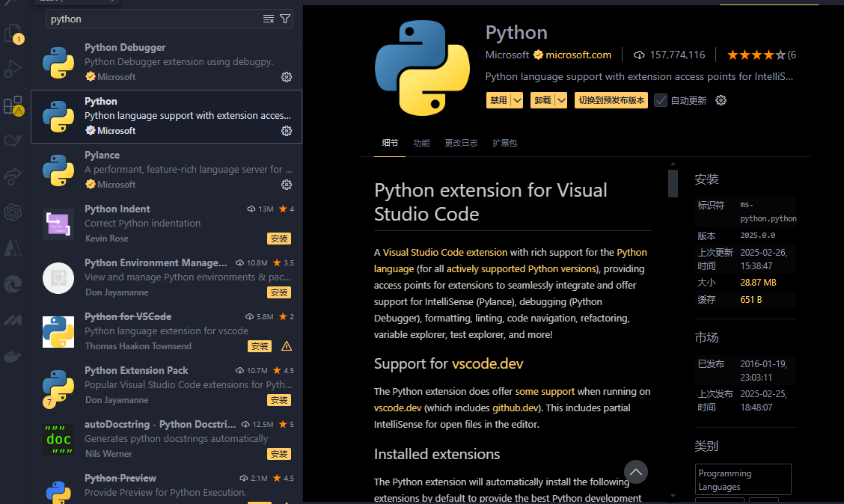Click the warning triangle on Python for VSCode
The image size is (844, 504).
tap(287, 346)
